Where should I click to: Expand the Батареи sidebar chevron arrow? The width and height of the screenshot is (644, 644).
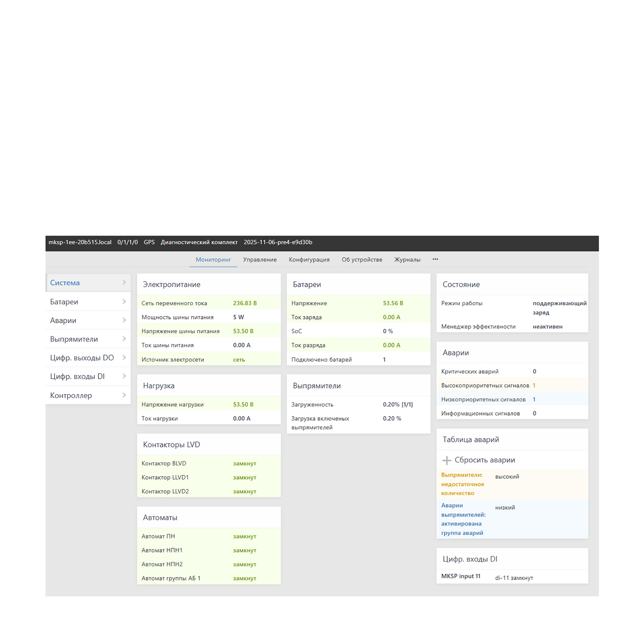pos(124,302)
